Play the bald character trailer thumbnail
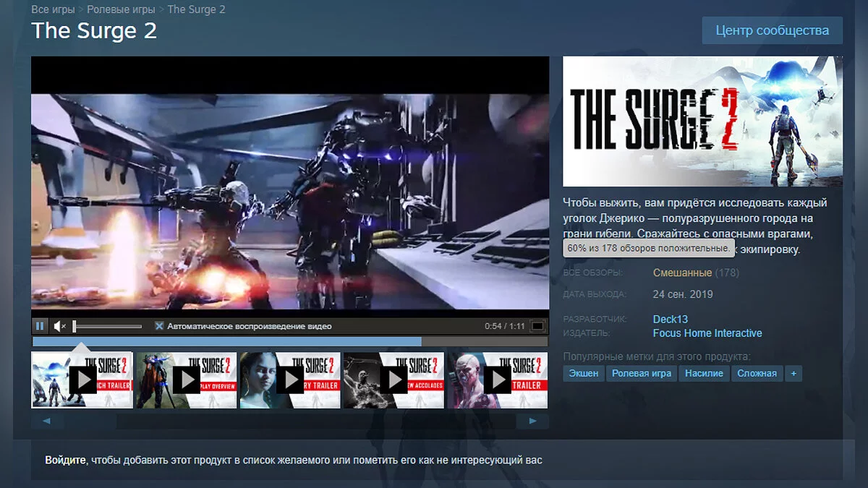Viewport: 868px width, 488px height. tap(497, 380)
